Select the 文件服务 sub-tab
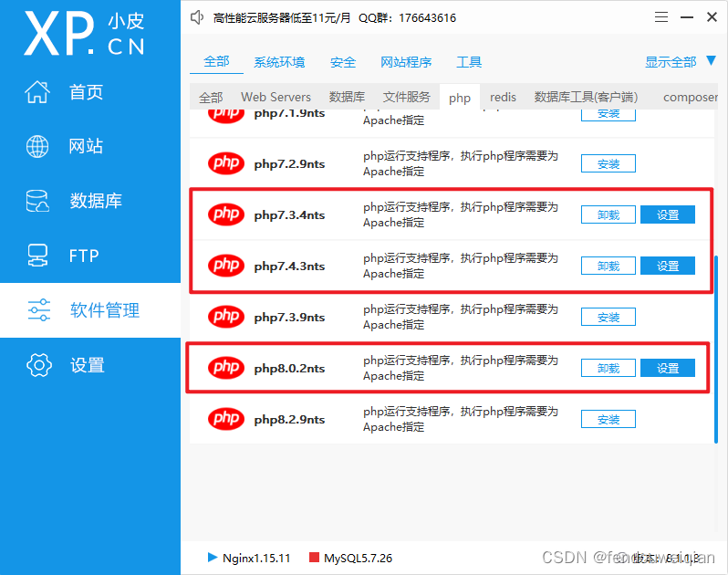The height and width of the screenshot is (575, 728). 407,97
